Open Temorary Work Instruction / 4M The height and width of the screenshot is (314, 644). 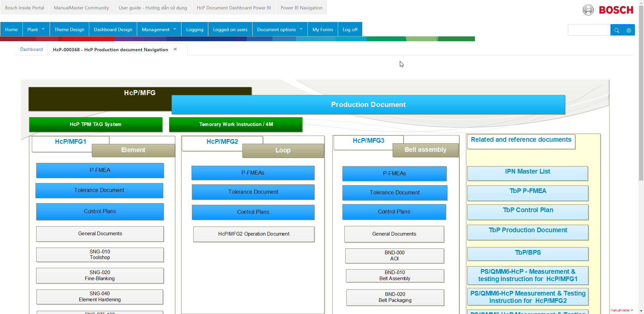pyautogui.click(x=236, y=124)
